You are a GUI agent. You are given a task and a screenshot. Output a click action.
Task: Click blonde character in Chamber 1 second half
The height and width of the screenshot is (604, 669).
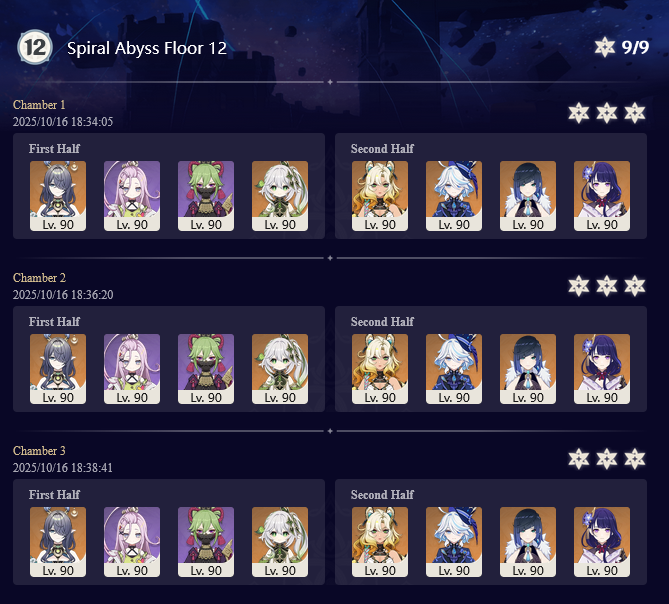click(380, 196)
